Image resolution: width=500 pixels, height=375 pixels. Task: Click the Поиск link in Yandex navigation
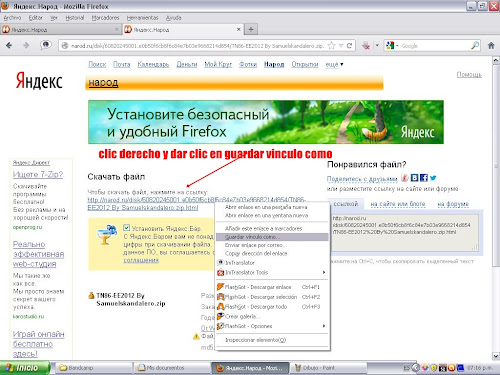tap(97, 64)
